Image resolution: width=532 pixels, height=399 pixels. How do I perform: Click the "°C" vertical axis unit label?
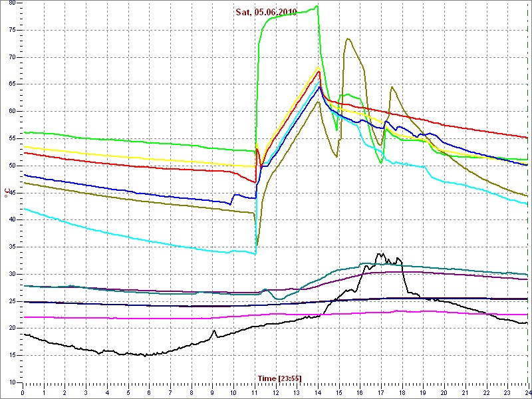coord(7,193)
